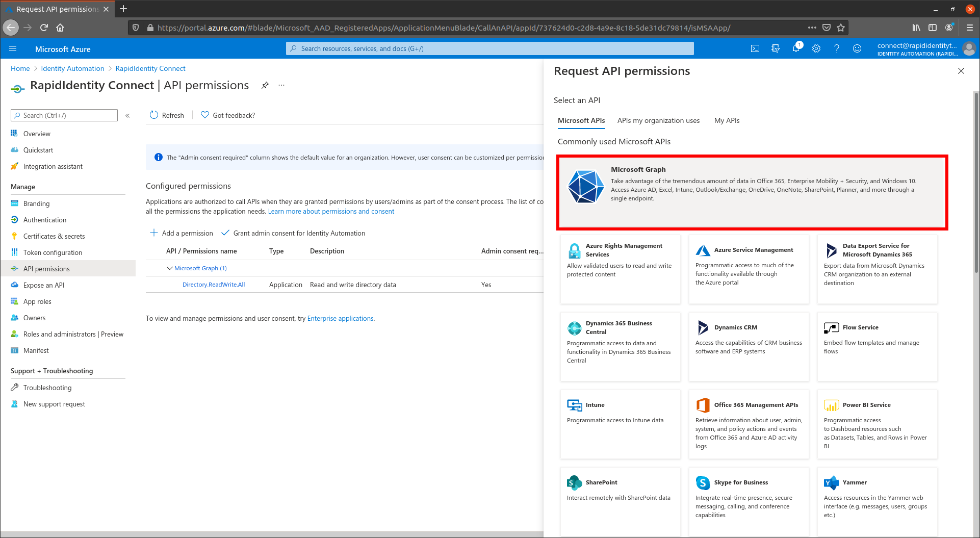
Task: Choose Office 365 Management APIs card
Action: click(749, 424)
